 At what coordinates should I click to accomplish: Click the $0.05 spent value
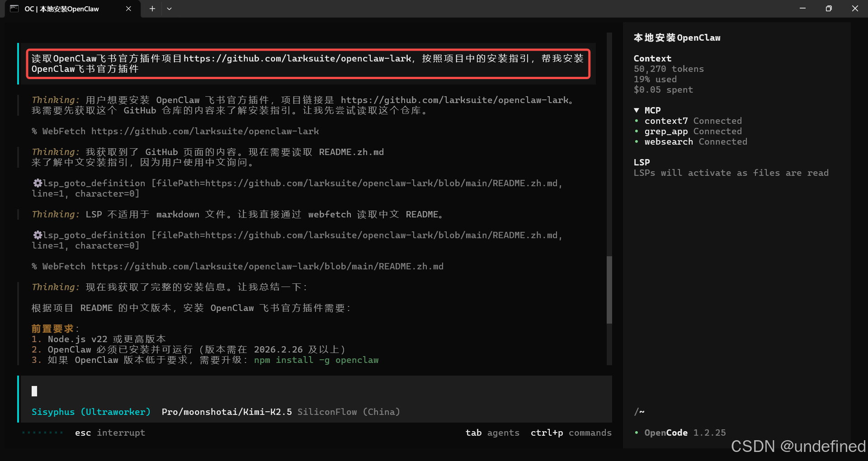[663, 89]
